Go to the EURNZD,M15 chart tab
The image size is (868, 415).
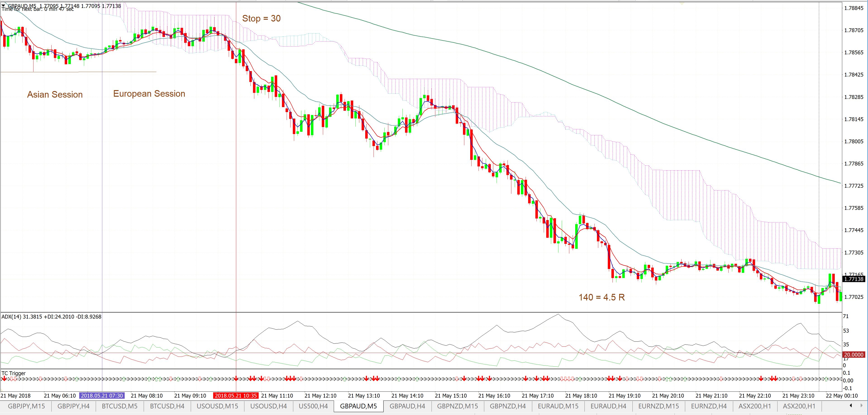pos(659,406)
